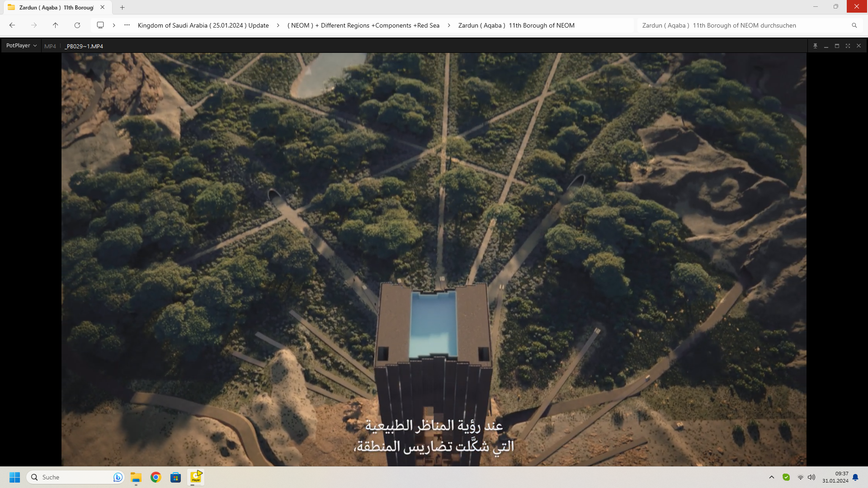Pin PotPlayer window on top
Screen dimensions: 868x488
point(815,46)
